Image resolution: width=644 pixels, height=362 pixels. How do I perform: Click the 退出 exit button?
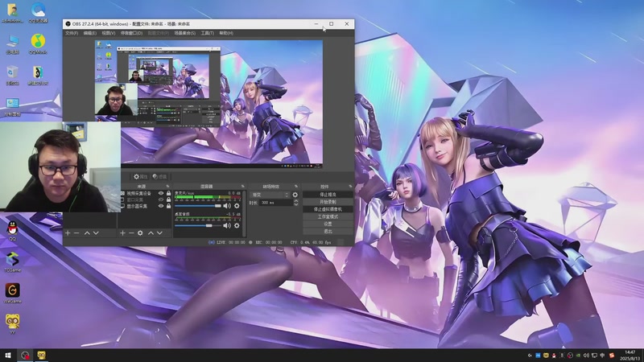pyautogui.click(x=328, y=232)
